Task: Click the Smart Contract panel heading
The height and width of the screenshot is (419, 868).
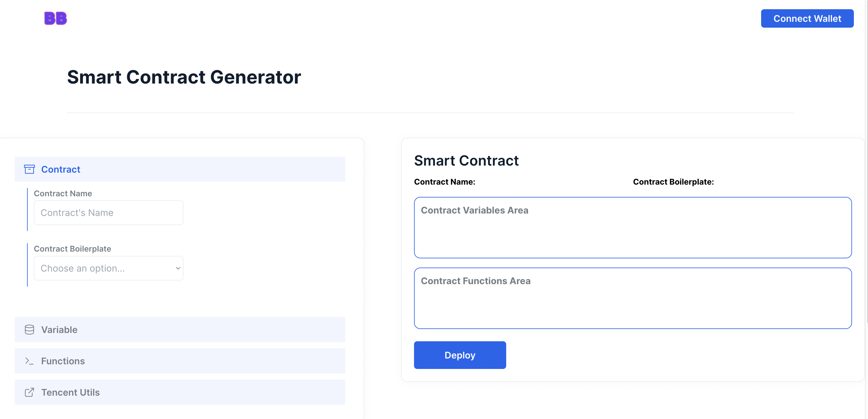Action: [466, 160]
